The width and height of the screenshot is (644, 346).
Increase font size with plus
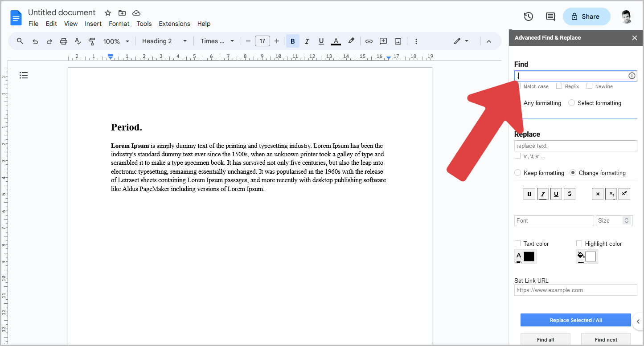click(277, 41)
